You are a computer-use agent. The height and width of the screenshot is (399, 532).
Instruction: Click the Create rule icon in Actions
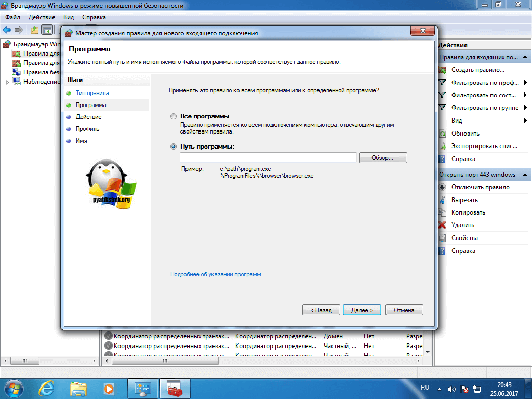pyautogui.click(x=443, y=70)
